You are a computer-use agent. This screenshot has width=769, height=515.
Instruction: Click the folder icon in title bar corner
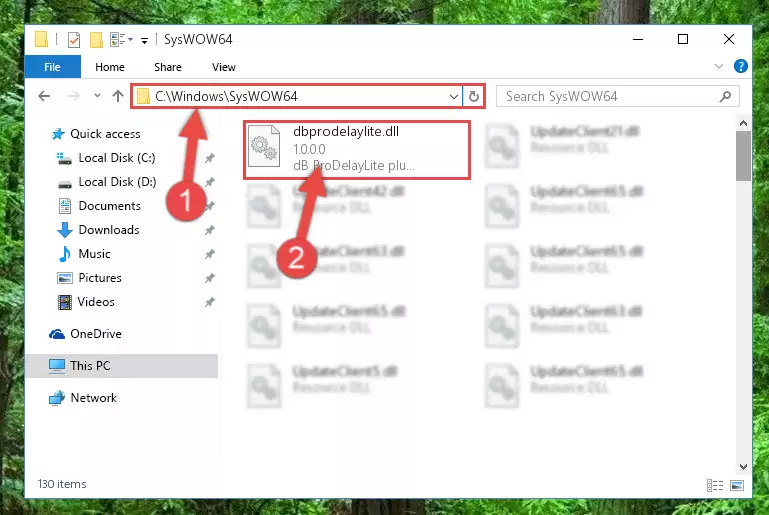(x=42, y=39)
